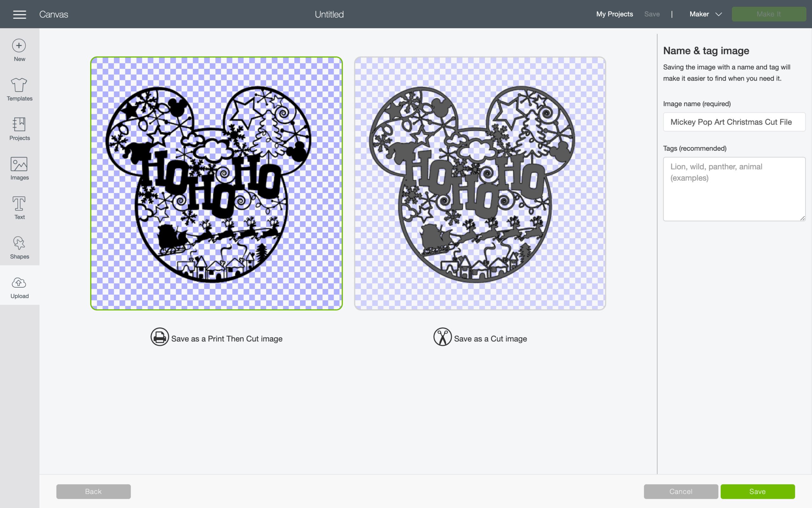The image size is (812, 508).
Task: Click the green Save button
Action: tap(757, 491)
